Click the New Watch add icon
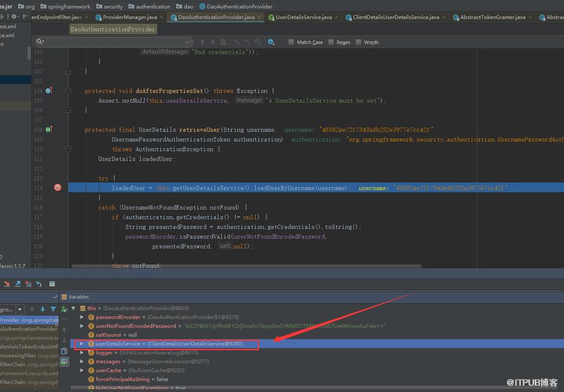Viewport: 564px width, 392px height. (x=65, y=308)
